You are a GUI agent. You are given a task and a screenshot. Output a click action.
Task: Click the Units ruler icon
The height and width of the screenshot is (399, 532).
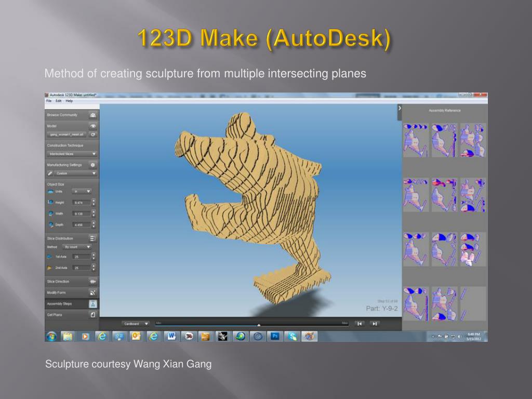point(50,192)
